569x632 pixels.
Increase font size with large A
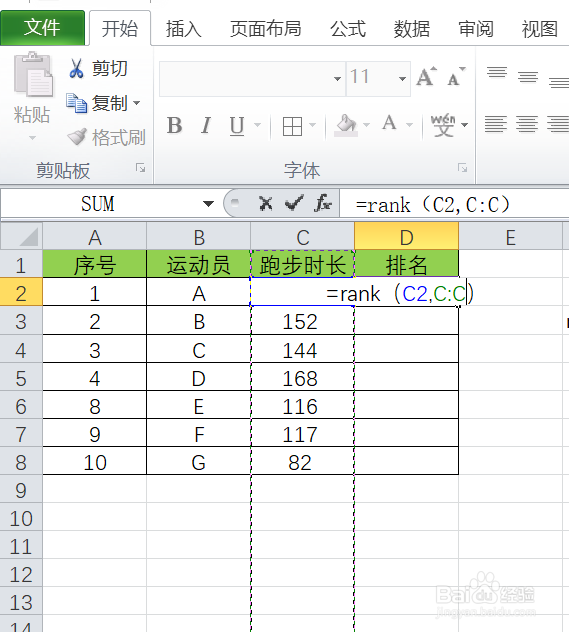[426, 77]
